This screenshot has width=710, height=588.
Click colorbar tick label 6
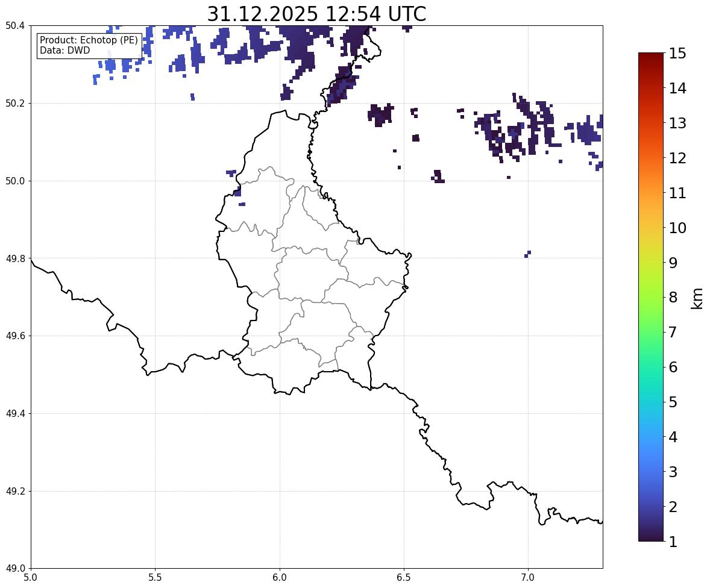673,367
